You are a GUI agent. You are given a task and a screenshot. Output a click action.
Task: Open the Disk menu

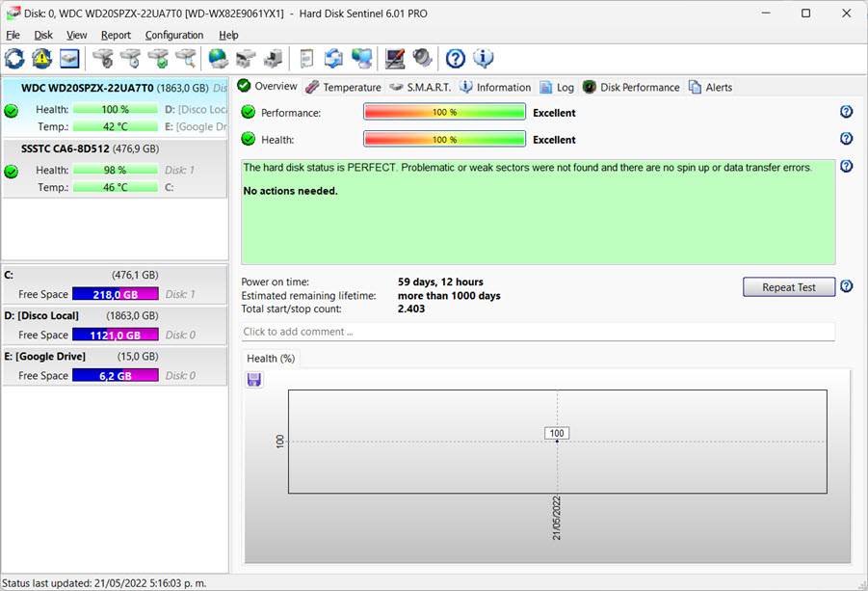coord(43,35)
